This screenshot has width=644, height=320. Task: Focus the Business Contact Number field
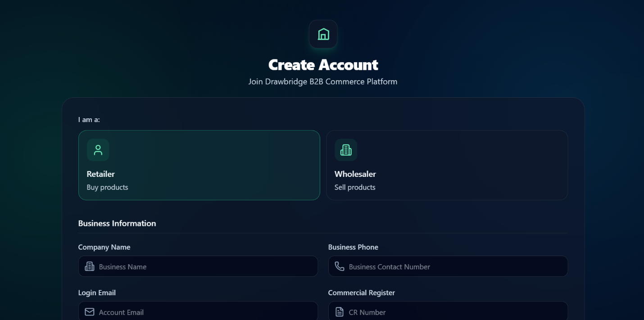[x=448, y=266]
